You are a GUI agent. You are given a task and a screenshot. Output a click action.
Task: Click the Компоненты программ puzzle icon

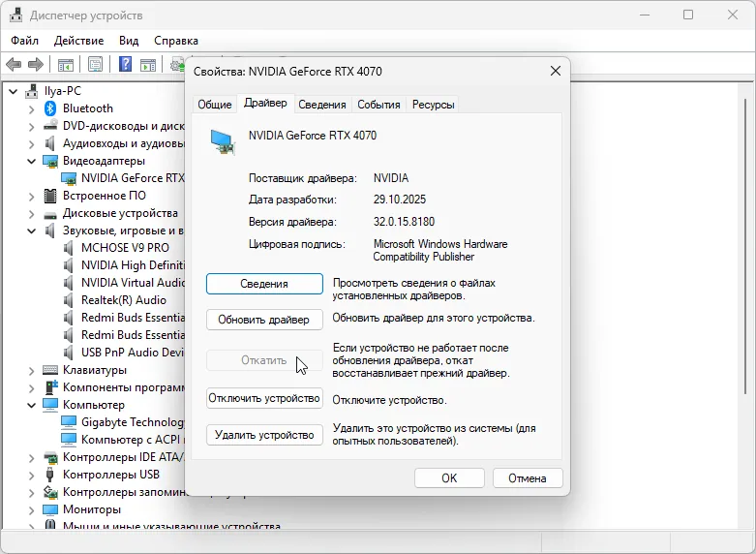[x=50, y=387]
